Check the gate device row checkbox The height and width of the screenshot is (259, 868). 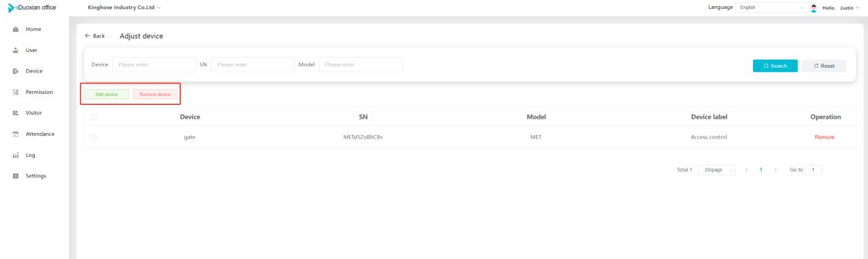94,137
